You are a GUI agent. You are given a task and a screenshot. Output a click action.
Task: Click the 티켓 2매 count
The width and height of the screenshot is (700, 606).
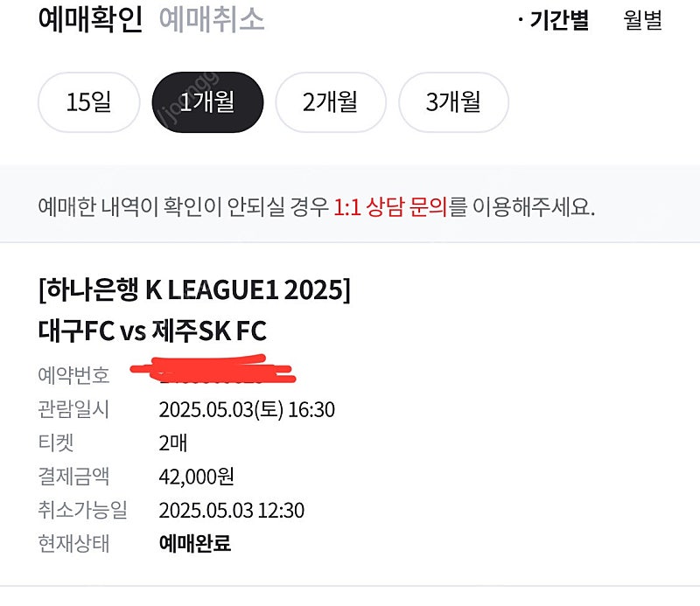click(x=173, y=443)
